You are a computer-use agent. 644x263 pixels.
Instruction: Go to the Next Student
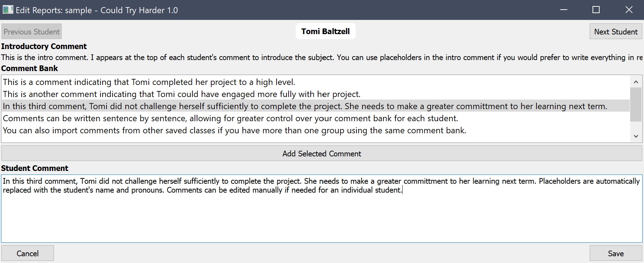tap(616, 32)
